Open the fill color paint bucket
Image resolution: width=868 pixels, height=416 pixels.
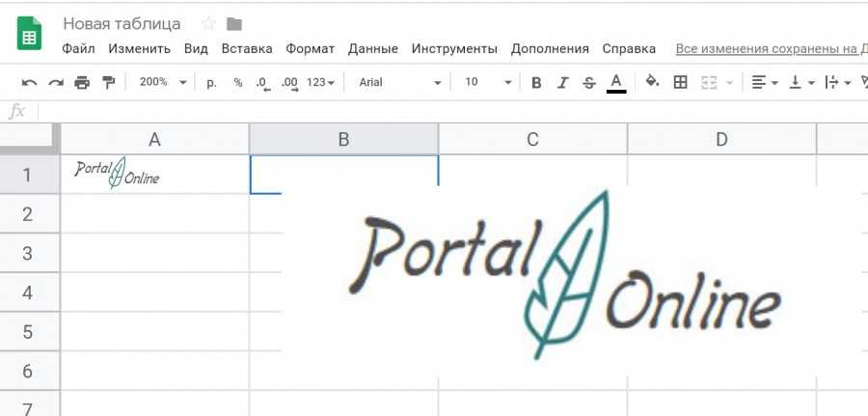point(652,83)
